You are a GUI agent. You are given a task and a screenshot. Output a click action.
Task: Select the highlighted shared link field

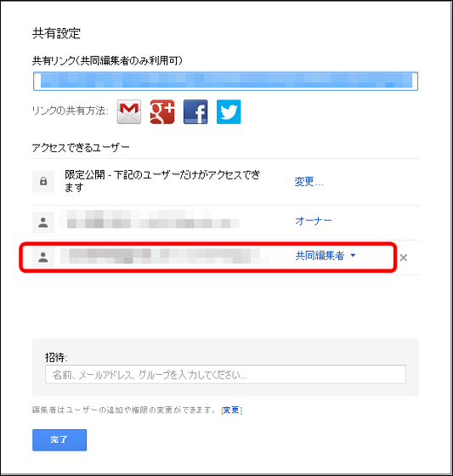225,81
